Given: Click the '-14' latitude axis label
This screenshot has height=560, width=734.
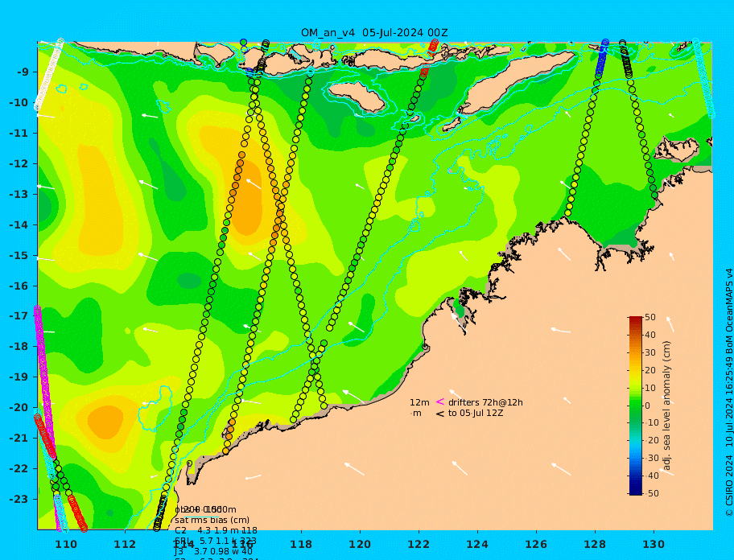Looking at the screenshot, I should coord(19,225).
